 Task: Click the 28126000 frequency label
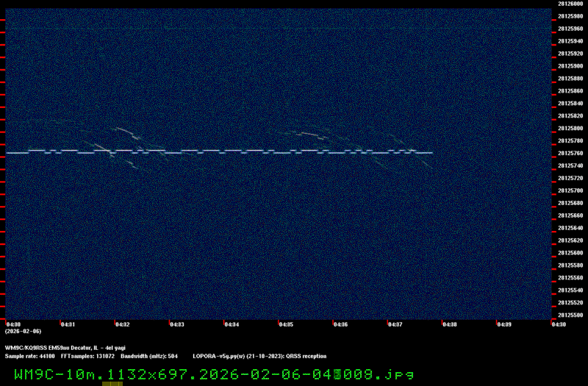tap(570, 4)
